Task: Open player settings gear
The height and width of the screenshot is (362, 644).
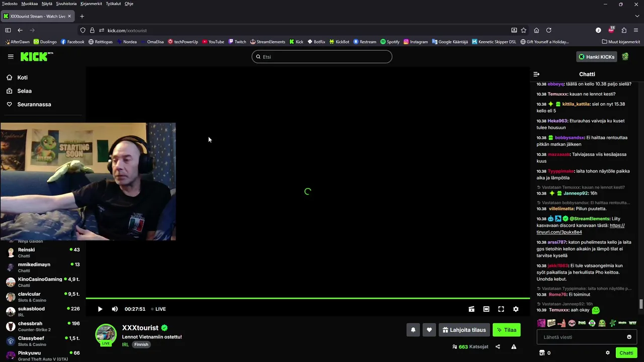Action: tap(516, 309)
